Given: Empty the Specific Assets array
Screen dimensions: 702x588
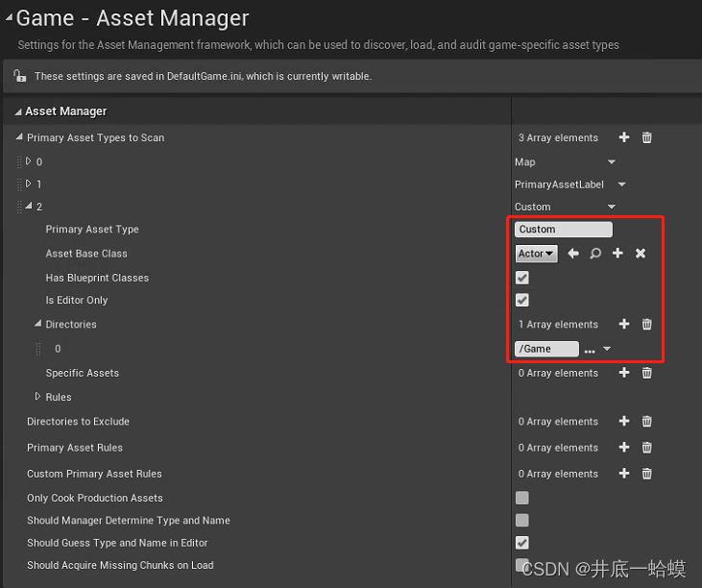Looking at the screenshot, I should pos(647,373).
